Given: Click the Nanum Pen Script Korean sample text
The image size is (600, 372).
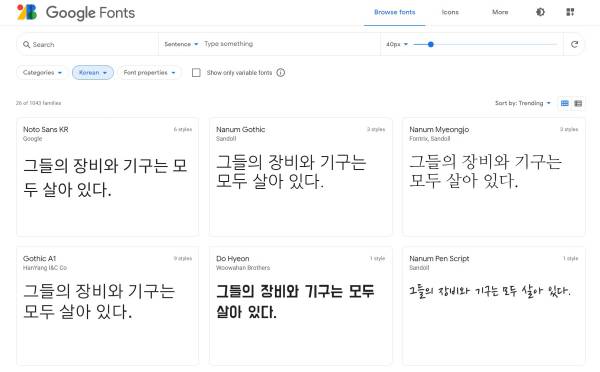Looking at the screenshot, I should [490, 292].
